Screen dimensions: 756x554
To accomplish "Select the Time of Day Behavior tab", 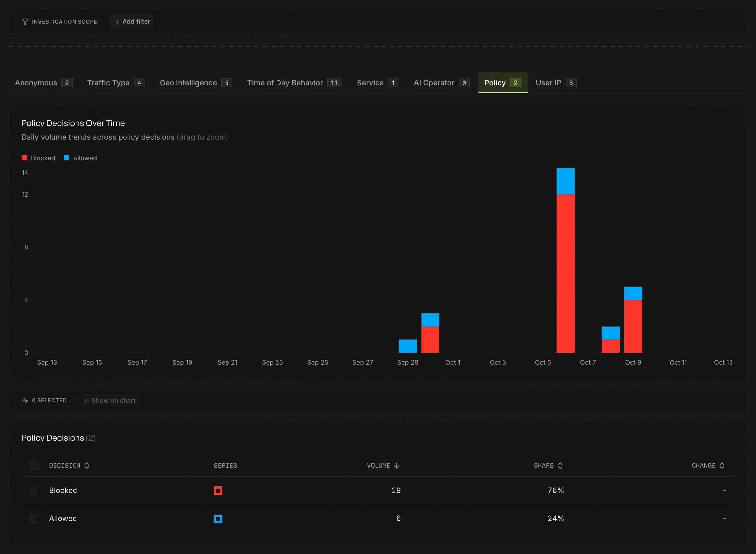I will point(294,83).
